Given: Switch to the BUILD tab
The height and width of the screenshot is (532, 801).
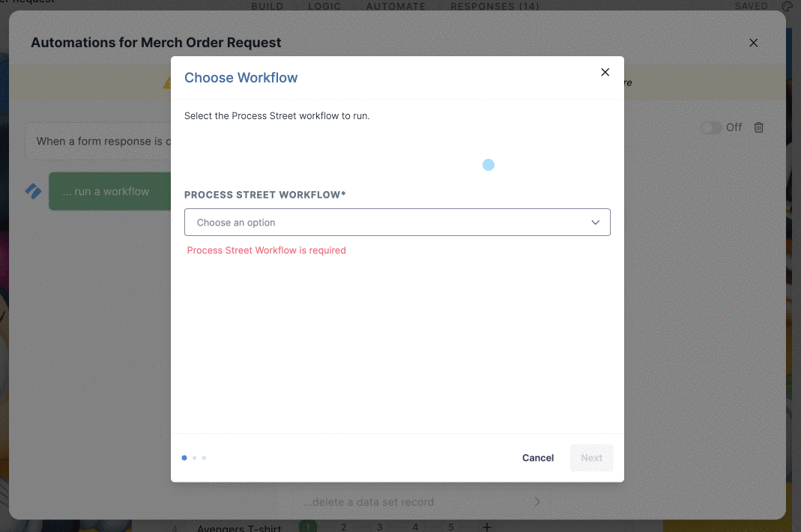Looking at the screenshot, I should 267,6.
